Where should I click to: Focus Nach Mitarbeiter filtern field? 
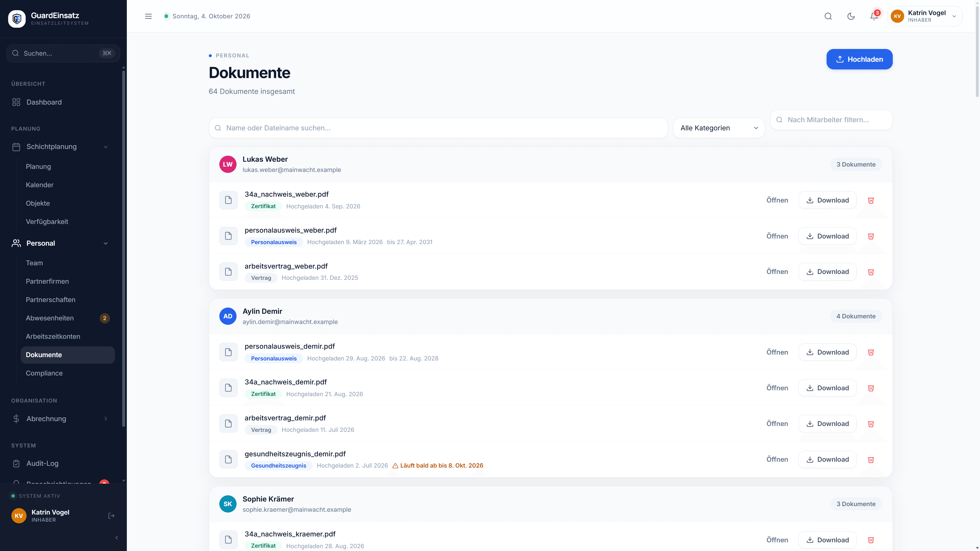point(831,120)
